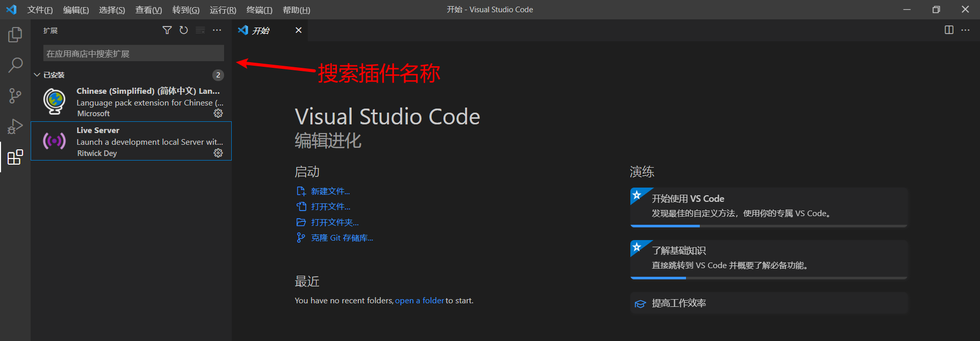This screenshot has width=980, height=341.
Task: Click the graduation cap icon by 提高工作效率
Action: coord(640,304)
